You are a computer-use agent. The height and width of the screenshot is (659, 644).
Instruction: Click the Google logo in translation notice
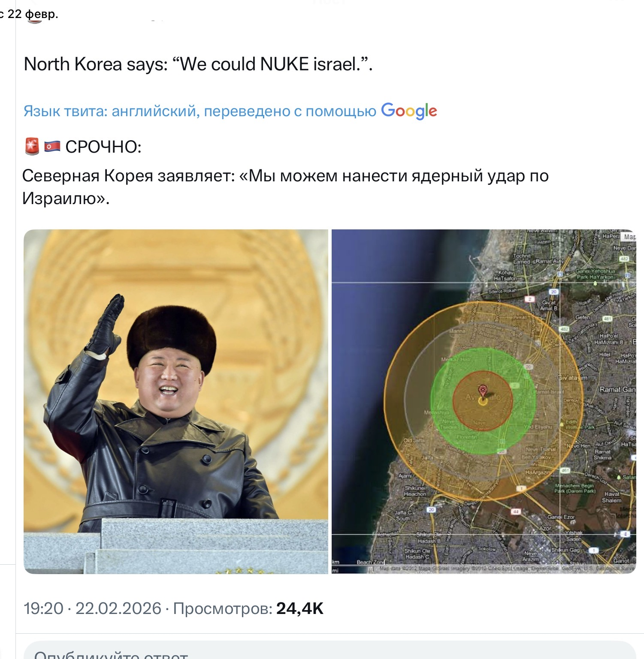(409, 111)
